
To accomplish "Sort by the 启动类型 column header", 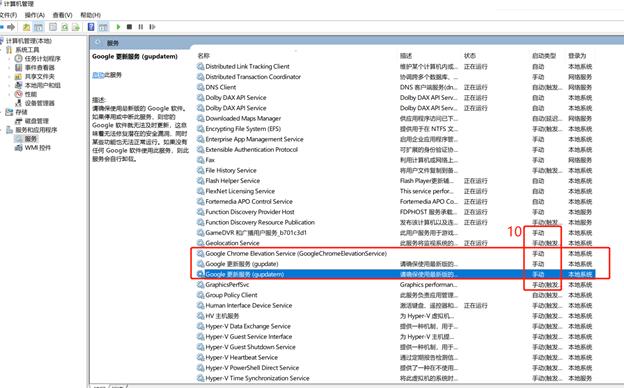I will (544, 56).
